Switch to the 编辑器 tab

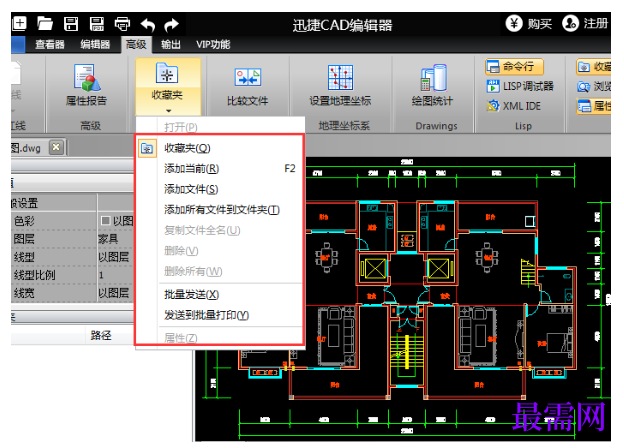[x=95, y=44]
